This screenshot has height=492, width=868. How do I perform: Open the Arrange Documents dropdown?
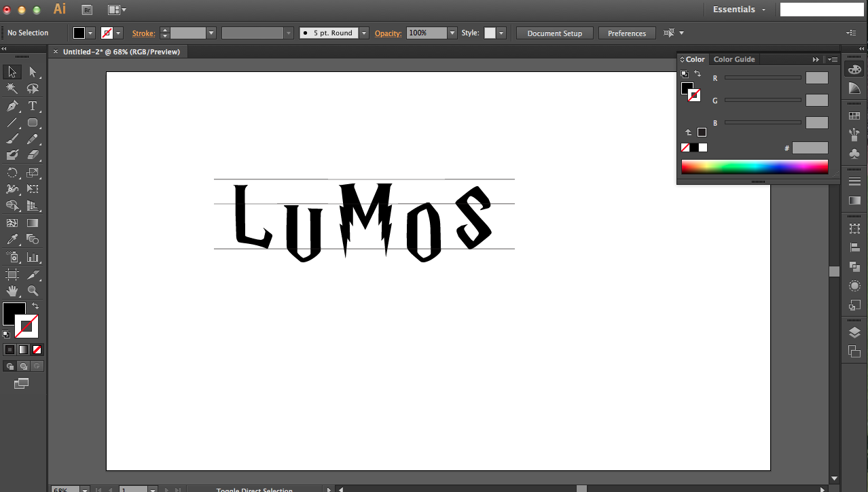click(115, 10)
